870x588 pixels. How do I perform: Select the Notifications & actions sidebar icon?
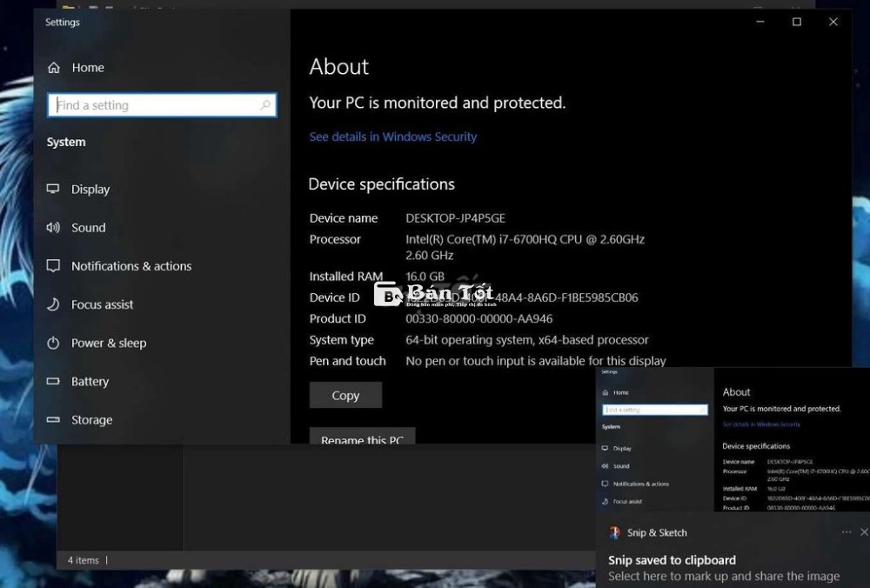53,265
